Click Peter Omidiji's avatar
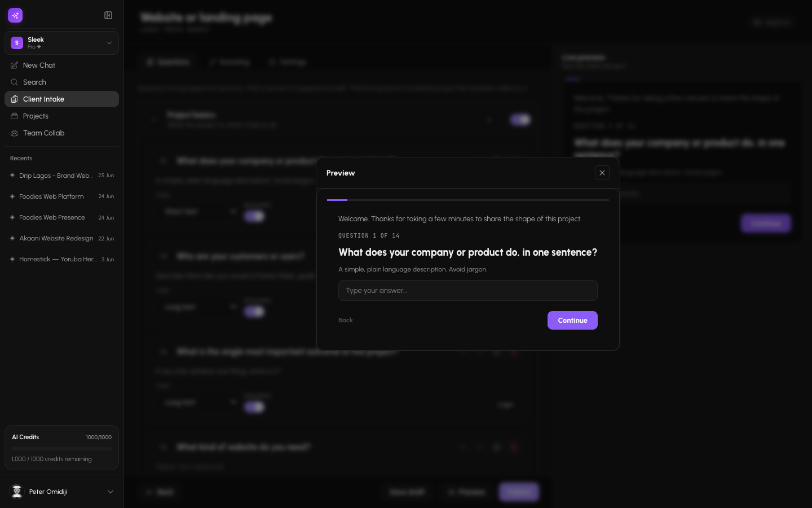The image size is (812, 508). [17, 492]
